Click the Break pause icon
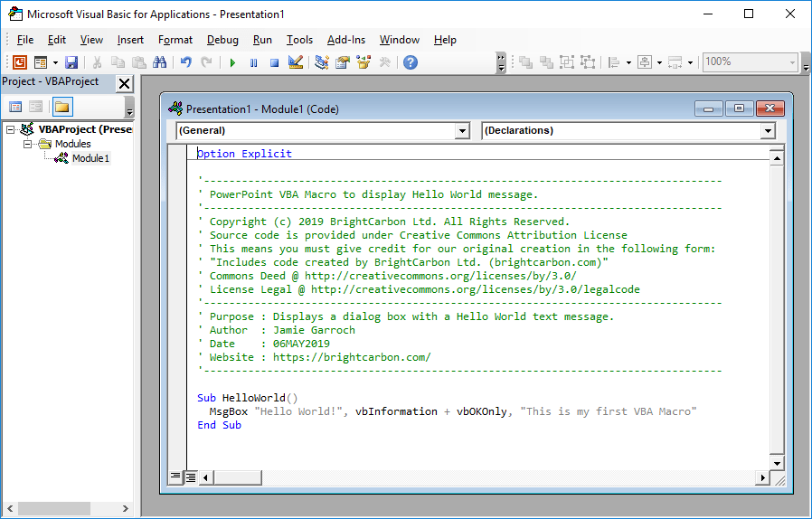The height and width of the screenshot is (519, 812). tap(253, 62)
